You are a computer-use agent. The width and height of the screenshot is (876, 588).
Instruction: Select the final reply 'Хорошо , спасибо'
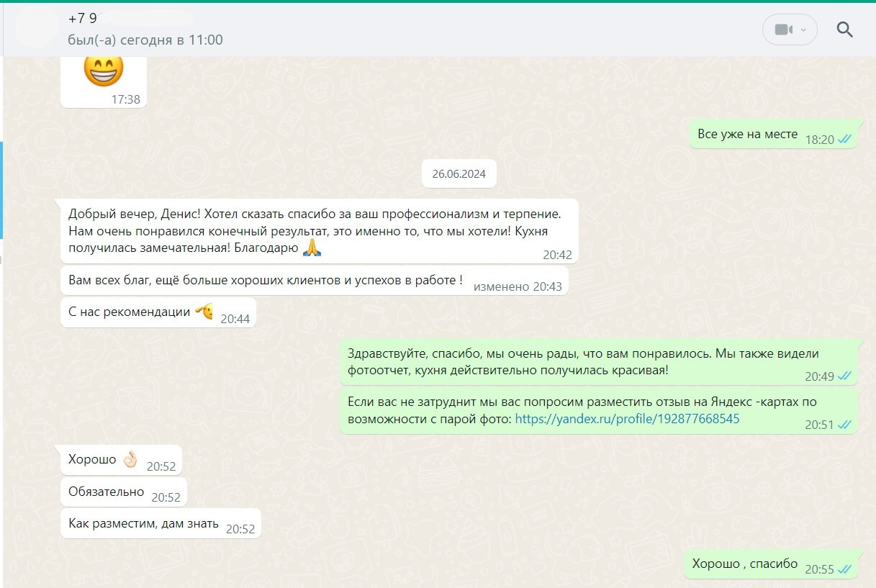pos(771,564)
